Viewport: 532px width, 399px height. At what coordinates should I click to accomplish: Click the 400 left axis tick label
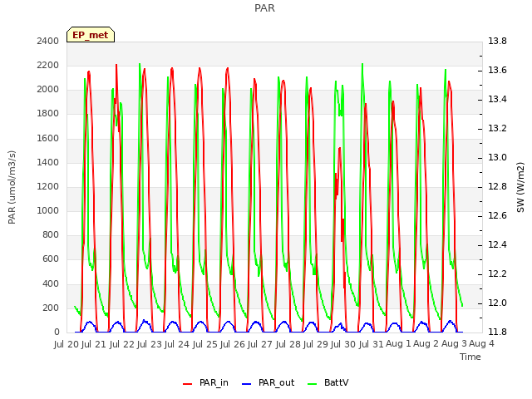pyautogui.click(x=51, y=284)
